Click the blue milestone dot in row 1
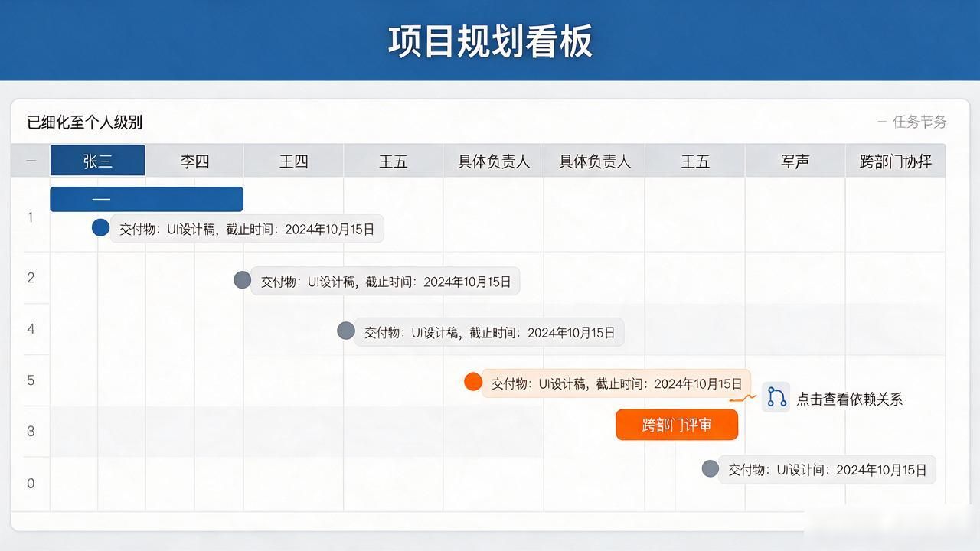This screenshot has width=980, height=551. pyautogui.click(x=100, y=227)
